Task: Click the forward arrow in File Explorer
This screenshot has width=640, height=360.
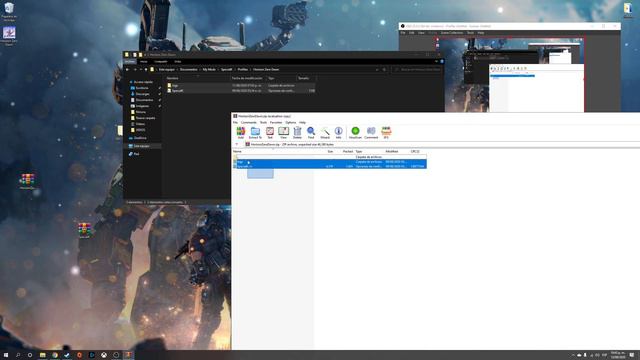Action: (135, 70)
